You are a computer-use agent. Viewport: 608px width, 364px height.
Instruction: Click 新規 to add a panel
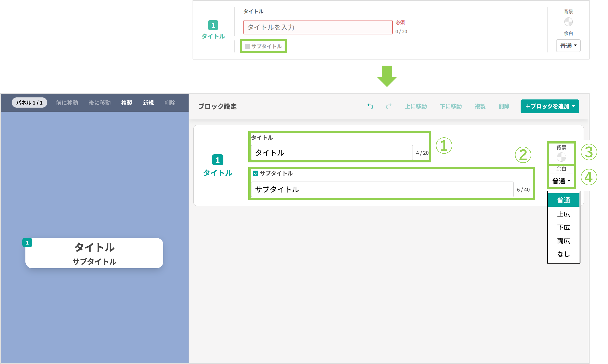click(x=148, y=103)
